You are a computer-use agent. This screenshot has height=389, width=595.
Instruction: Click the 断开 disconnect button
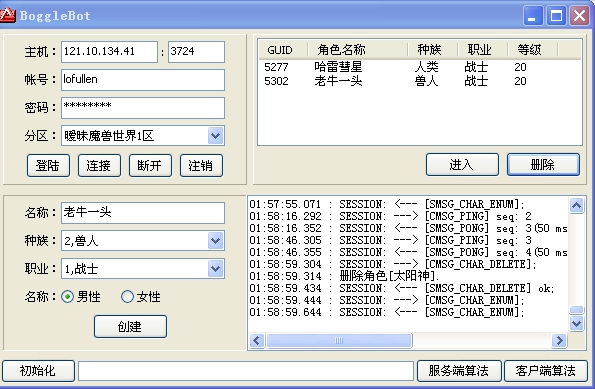click(x=150, y=165)
